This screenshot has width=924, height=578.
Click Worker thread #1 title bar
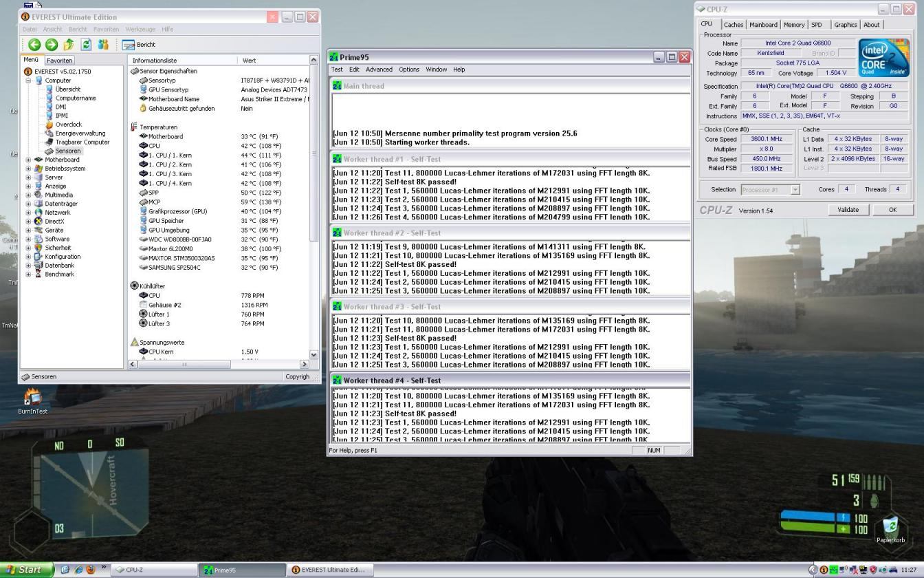click(x=509, y=159)
